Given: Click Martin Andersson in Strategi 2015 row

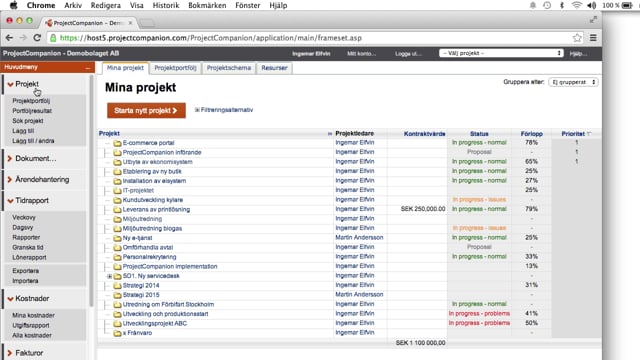Looking at the screenshot, I should [x=359, y=294].
